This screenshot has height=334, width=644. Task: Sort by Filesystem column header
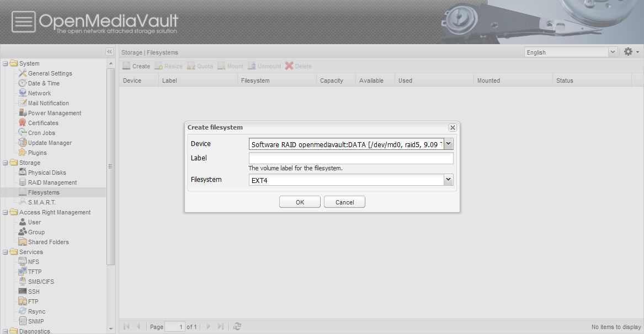(277, 80)
